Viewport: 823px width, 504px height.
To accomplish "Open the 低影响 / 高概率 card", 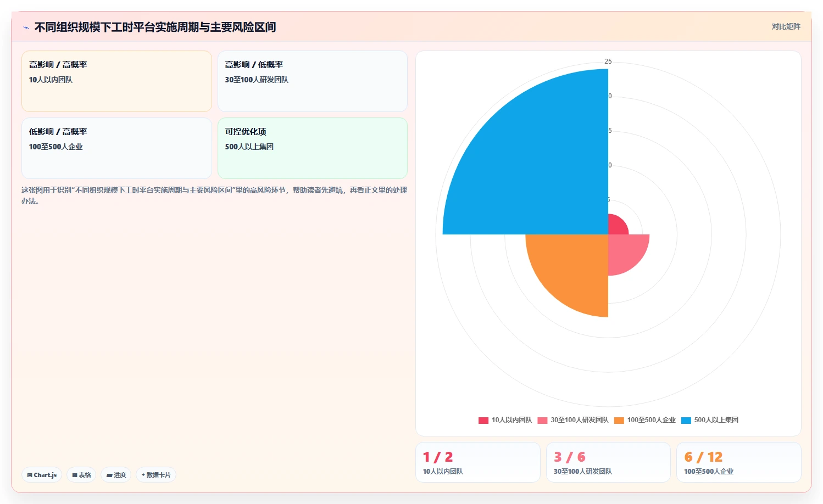I will pyautogui.click(x=116, y=148).
